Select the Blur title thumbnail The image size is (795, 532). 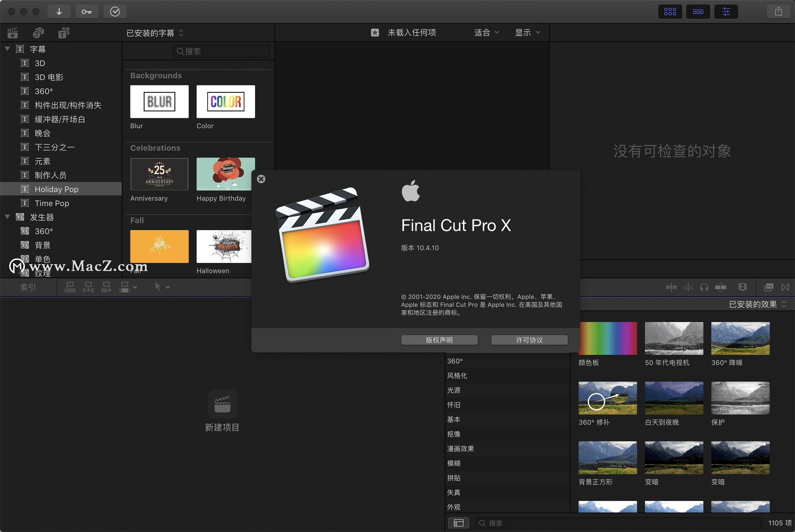[x=159, y=102]
